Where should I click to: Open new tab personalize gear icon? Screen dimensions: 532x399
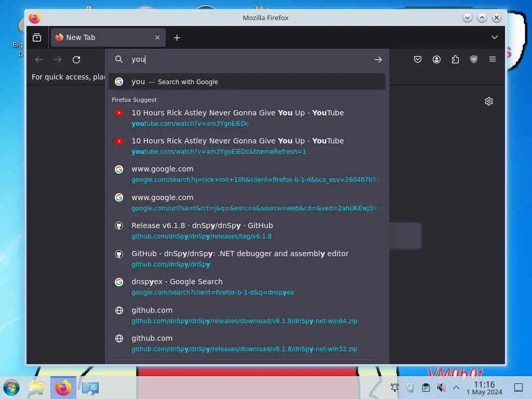tap(488, 101)
